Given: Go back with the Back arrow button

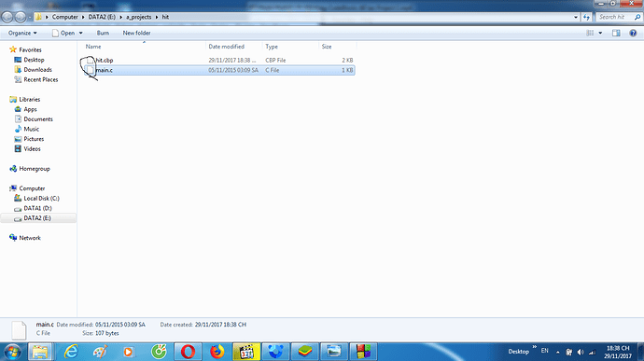Looking at the screenshot, I should click(7, 17).
